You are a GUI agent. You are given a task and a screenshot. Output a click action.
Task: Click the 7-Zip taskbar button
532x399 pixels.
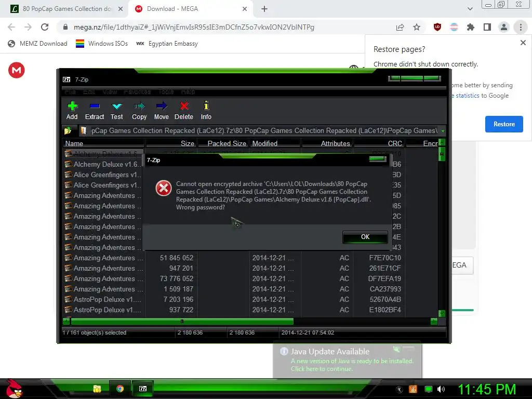143,389
